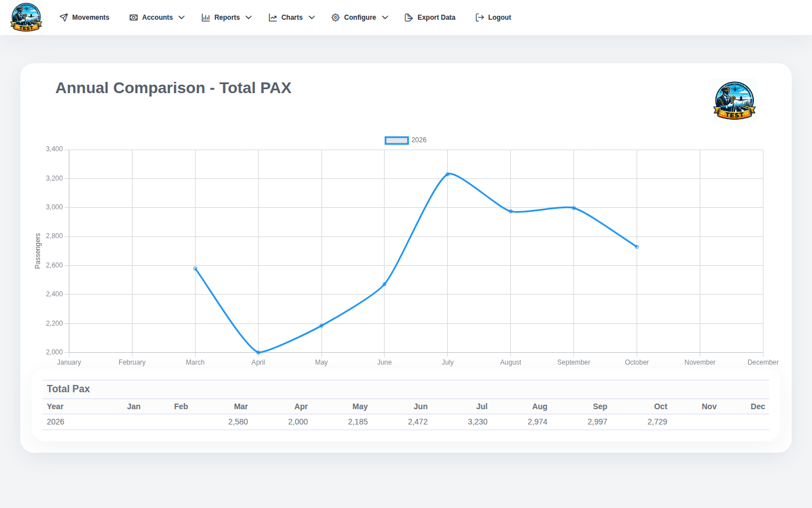The height and width of the screenshot is (508, 812).
Task: Click the Accounts cash icon
Action: (x=134, y=17)
